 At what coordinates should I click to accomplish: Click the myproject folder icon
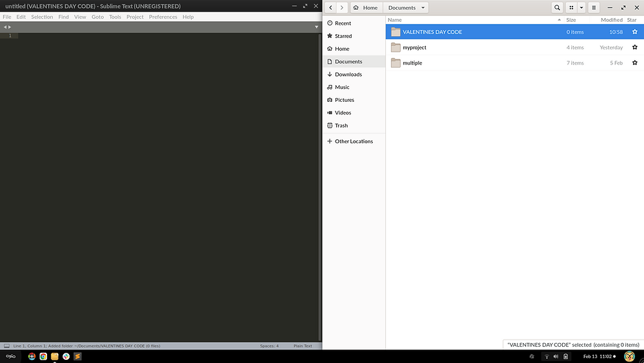395,47
